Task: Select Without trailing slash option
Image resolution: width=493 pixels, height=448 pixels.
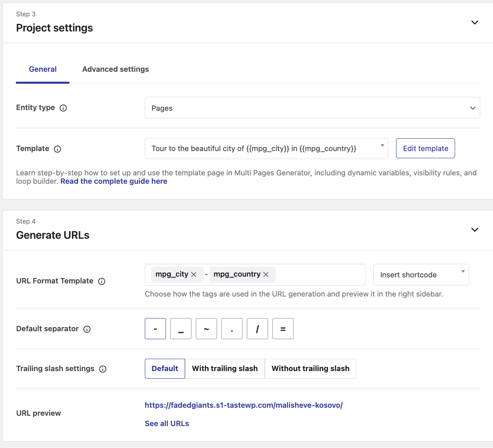Action: (x=310, y=369)
